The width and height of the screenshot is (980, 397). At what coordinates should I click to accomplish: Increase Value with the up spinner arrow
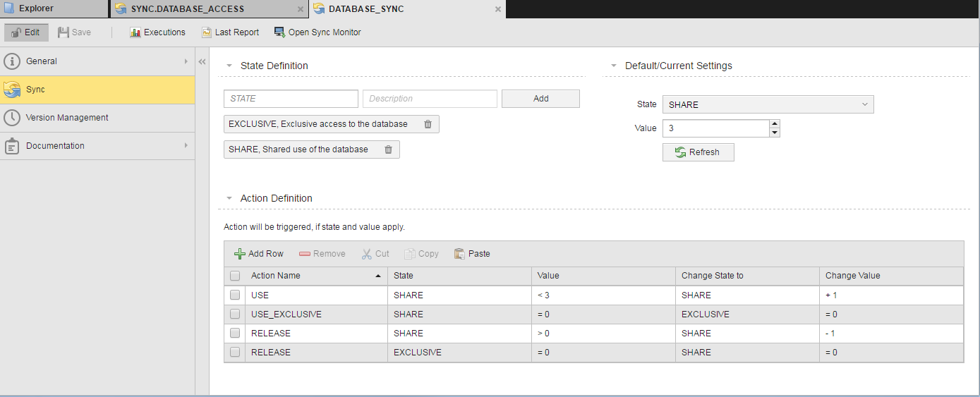774,124
